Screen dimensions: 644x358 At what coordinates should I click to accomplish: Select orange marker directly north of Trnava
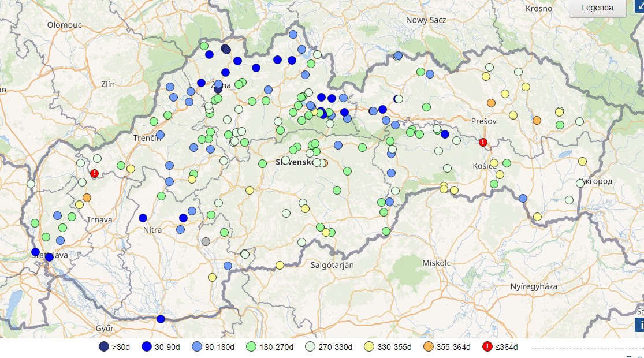[x=87, y=197]
